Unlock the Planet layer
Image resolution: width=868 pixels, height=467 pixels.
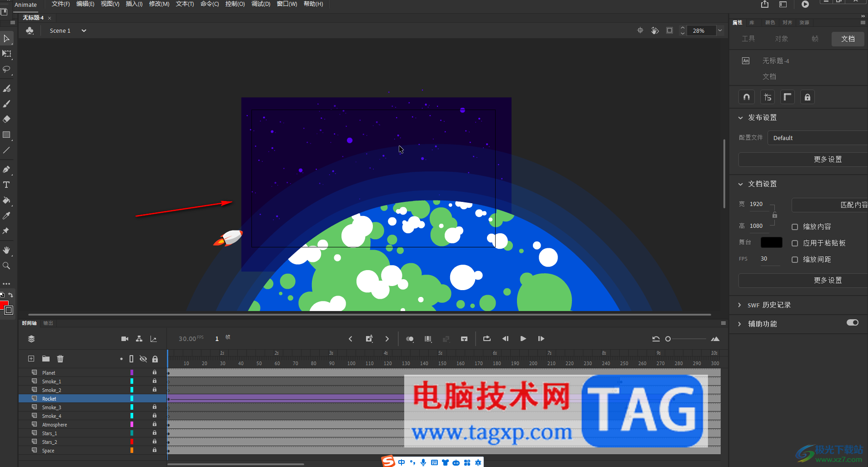(155, 372)
